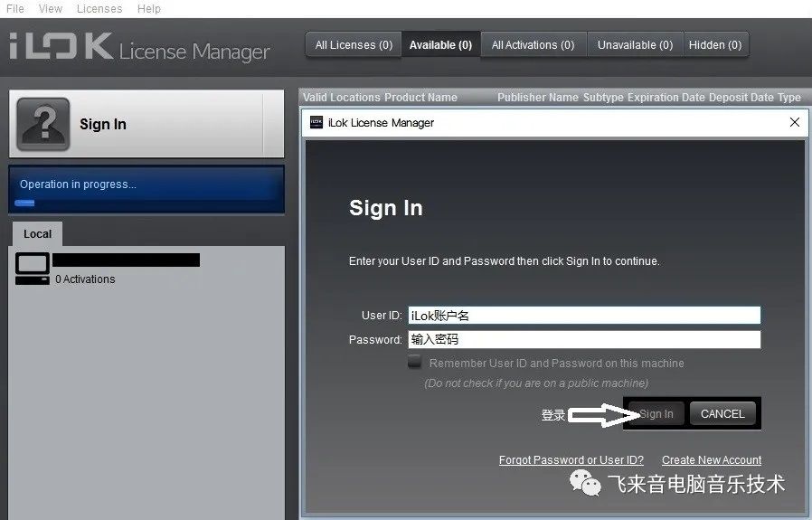Click the iLok License Manager logo

140,48
